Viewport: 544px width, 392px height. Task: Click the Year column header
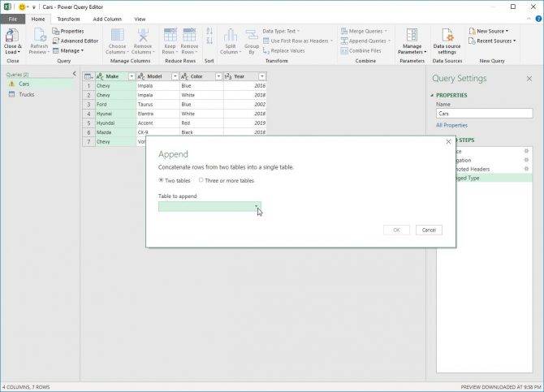(239, 76)
